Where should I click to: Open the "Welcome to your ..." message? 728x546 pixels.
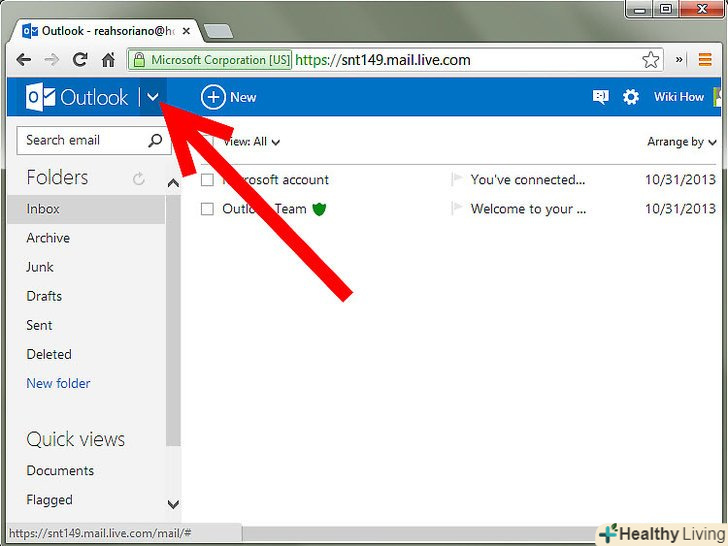pyautogui.click(x=528, y=209)
